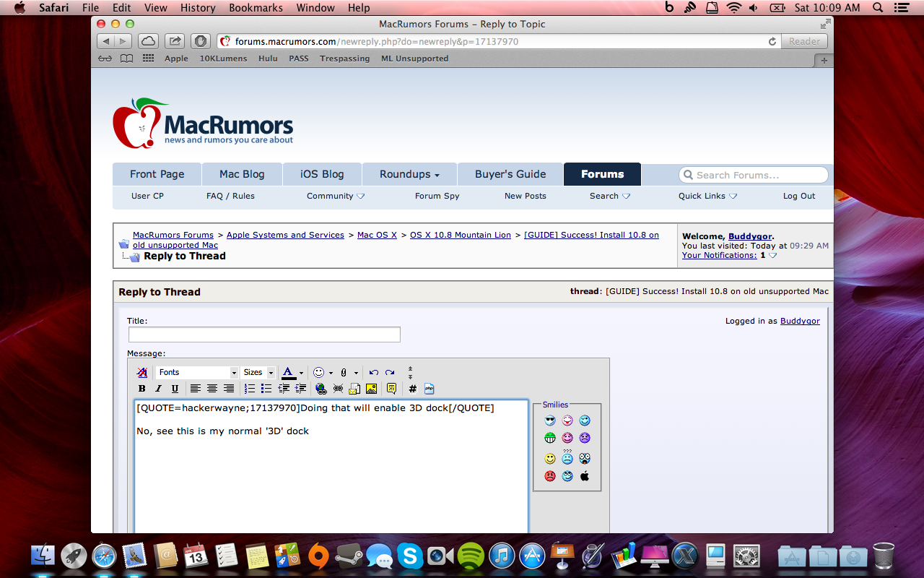Open Spotify from the Dock
This screenshot has width=924, height=578.
click(x=471, y=556)
